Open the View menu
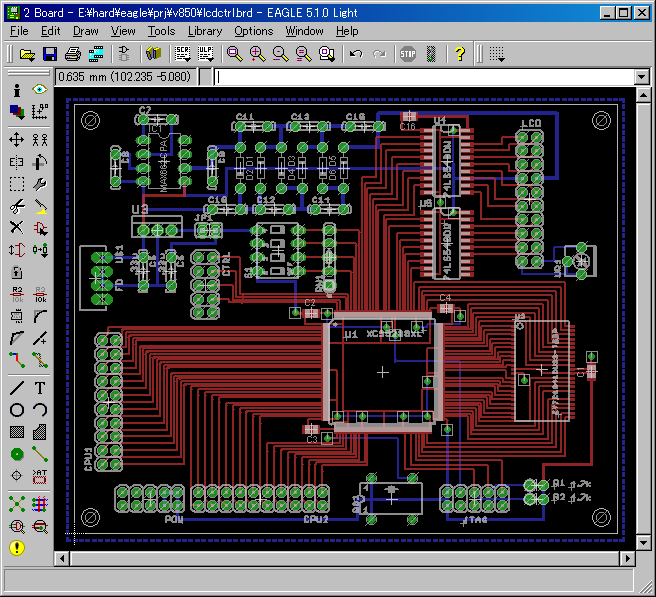 coord(123,31)
